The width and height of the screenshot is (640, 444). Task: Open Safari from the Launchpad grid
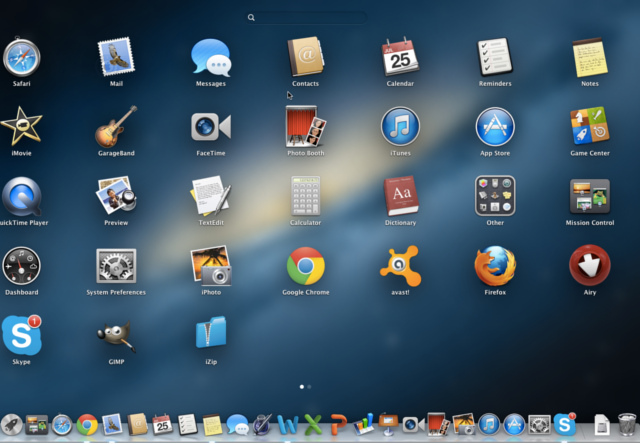pyautogui.click(x=22, y=58)
